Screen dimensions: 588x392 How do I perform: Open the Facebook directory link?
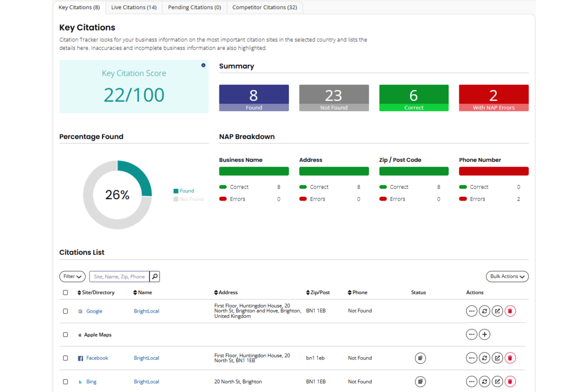97,358
